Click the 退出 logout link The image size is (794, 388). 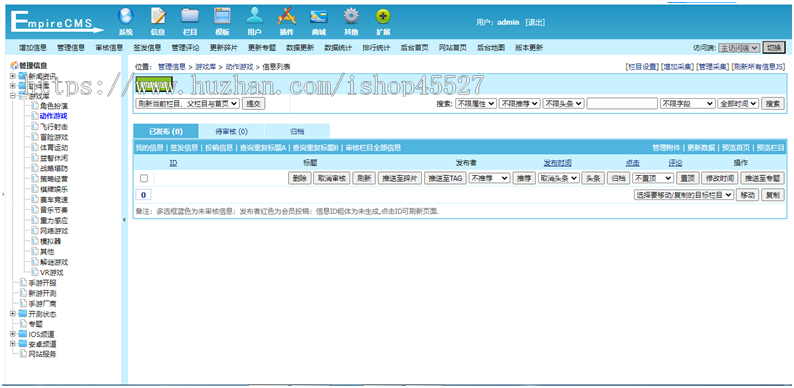[x=535, y=22]
